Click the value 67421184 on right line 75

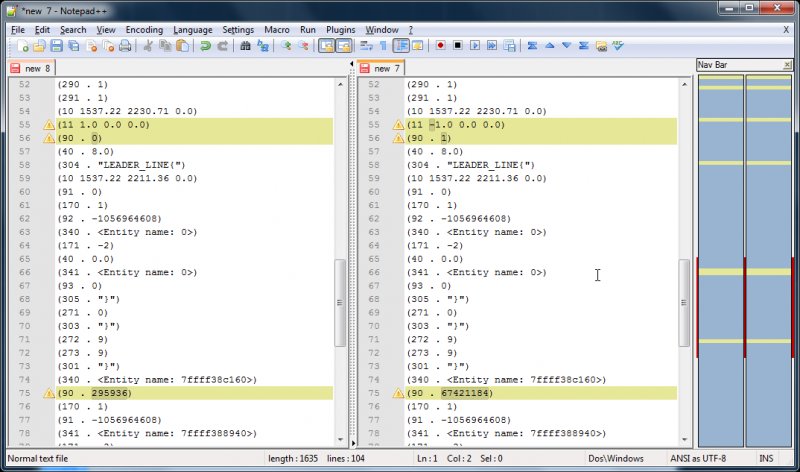click(x=465, y=393)
